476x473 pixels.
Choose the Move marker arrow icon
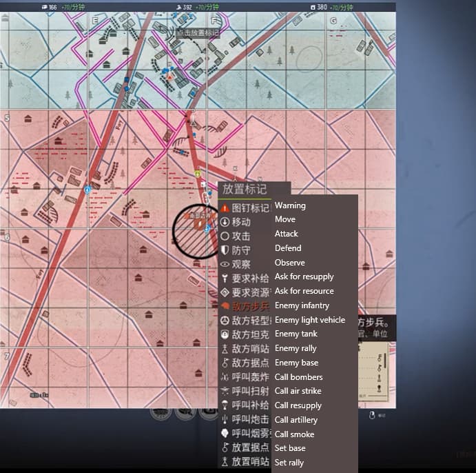(225, 222)
